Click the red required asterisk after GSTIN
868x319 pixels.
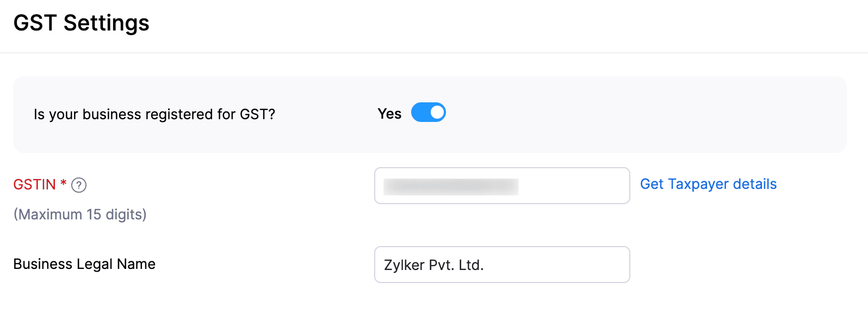pos(63,183)
